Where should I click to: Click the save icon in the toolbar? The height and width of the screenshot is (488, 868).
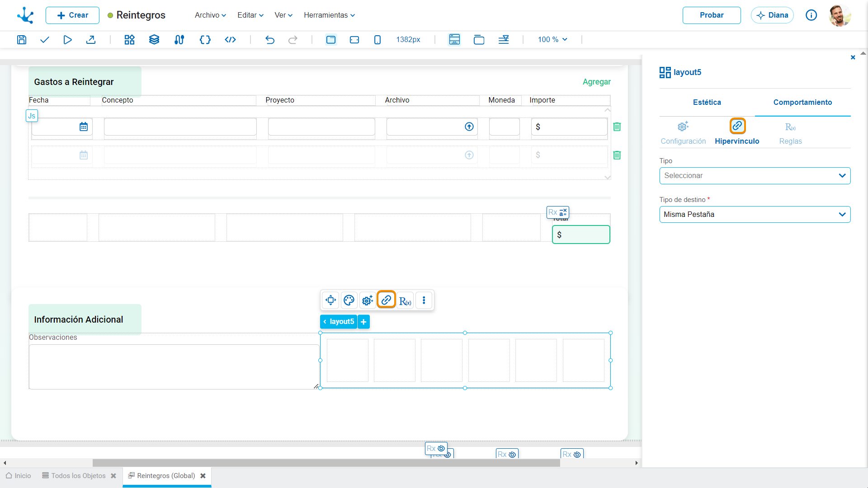[x=21, y=40]
